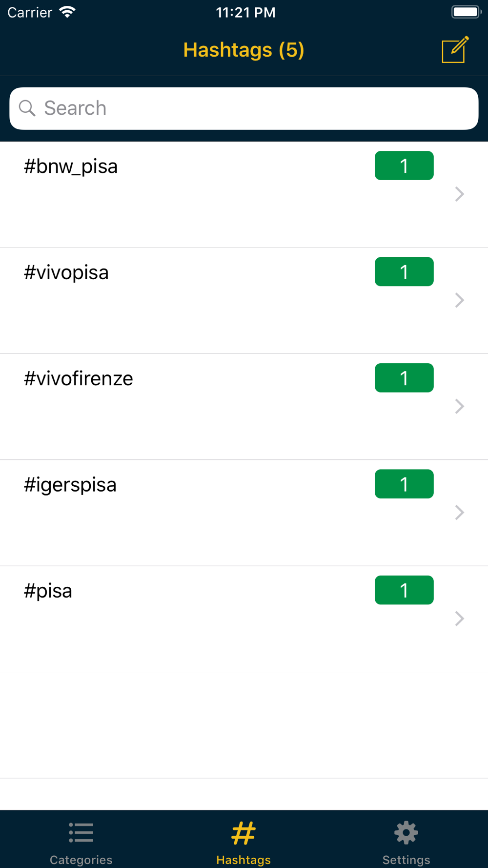
Task: Switch to the Categories tab
Action: point(81,839)
